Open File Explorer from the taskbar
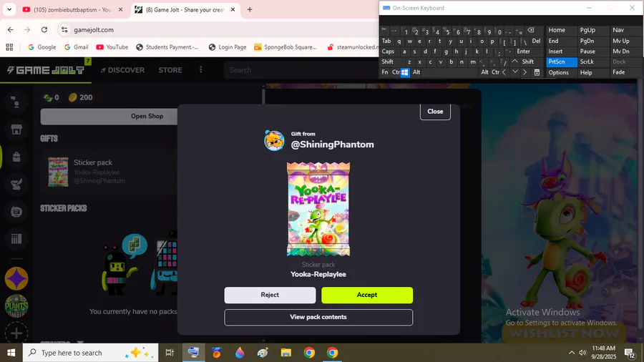Image resolution: width=644 pixels, height=362 pixels. (286, 353)
